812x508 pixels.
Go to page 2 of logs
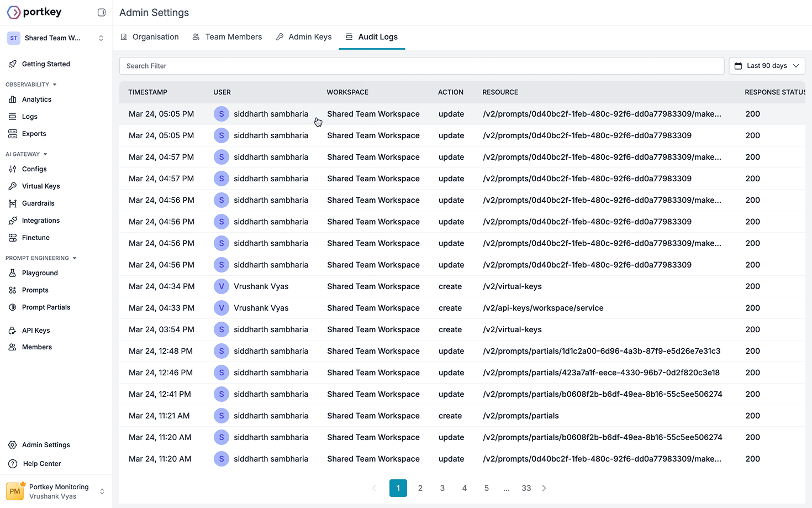point(420,488)
